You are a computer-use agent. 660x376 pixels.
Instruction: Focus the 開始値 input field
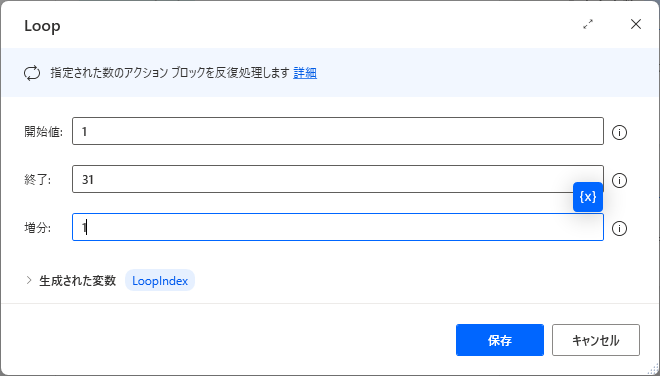pyautogui.click(x=338, y=131)
